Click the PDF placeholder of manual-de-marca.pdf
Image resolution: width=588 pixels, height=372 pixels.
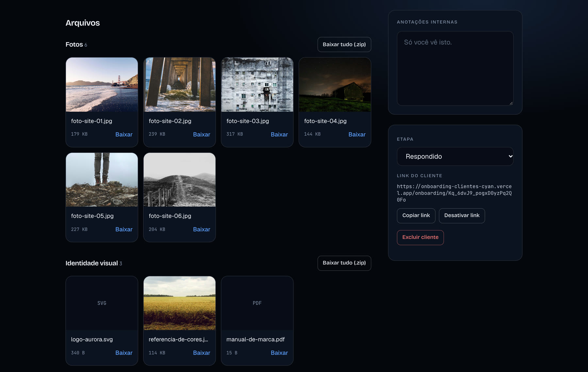[x=257, y=303]
